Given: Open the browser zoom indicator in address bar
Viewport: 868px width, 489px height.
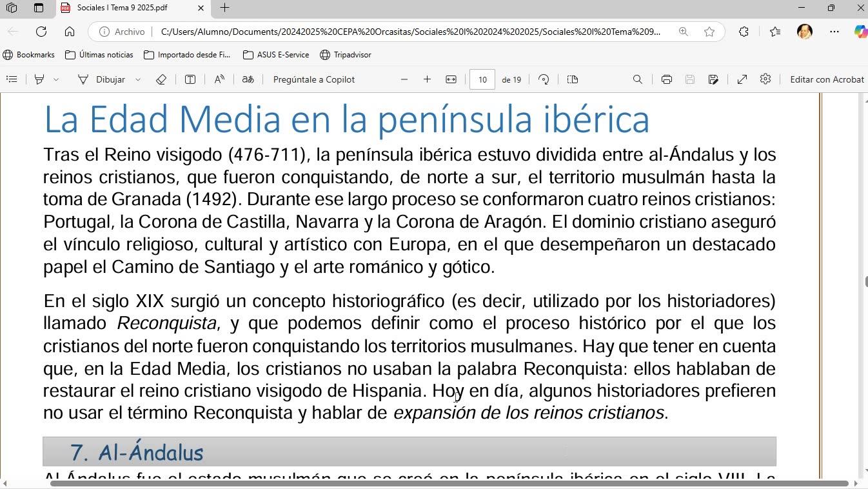Looking at the screenshot, I should coord(683,32).
